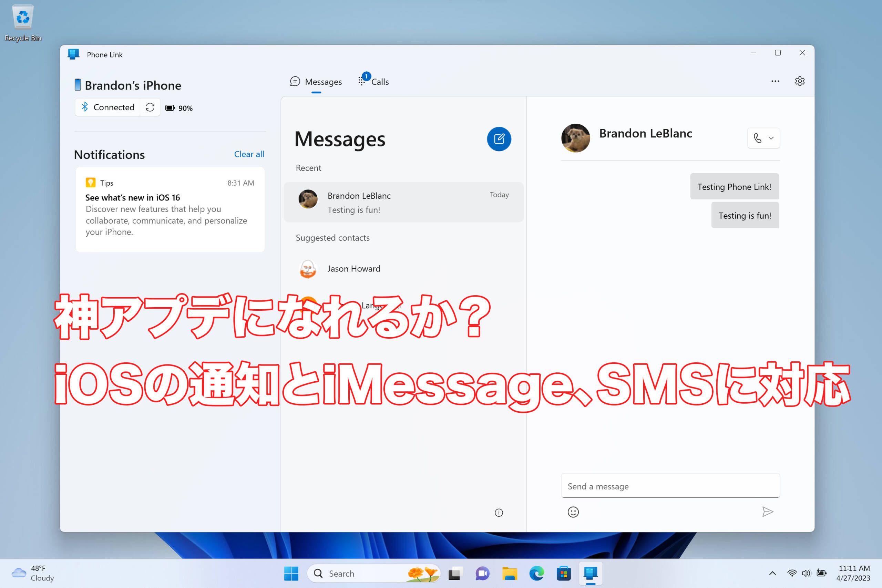The width and height of the screenshot is (882, 588).
Task: Open the Teams Chat taskbar icon
Action: pos(482,574)
